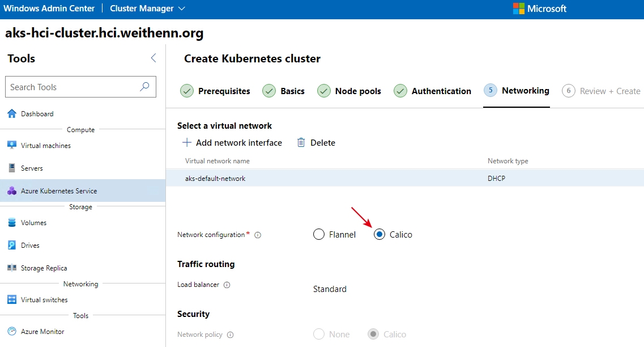Open the Virtual switches icon

[12, 300]
